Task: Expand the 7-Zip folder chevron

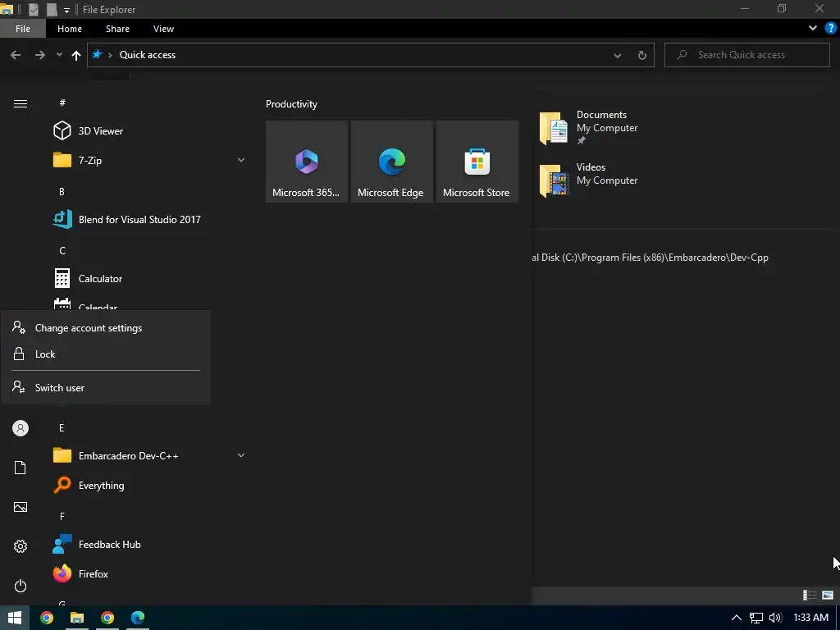Action: point(241,160)
